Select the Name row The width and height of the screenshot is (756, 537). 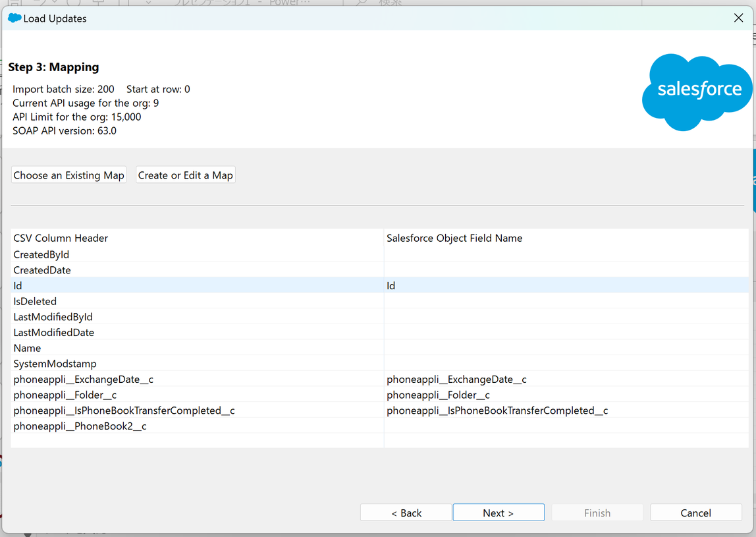(x=379, y=348)
